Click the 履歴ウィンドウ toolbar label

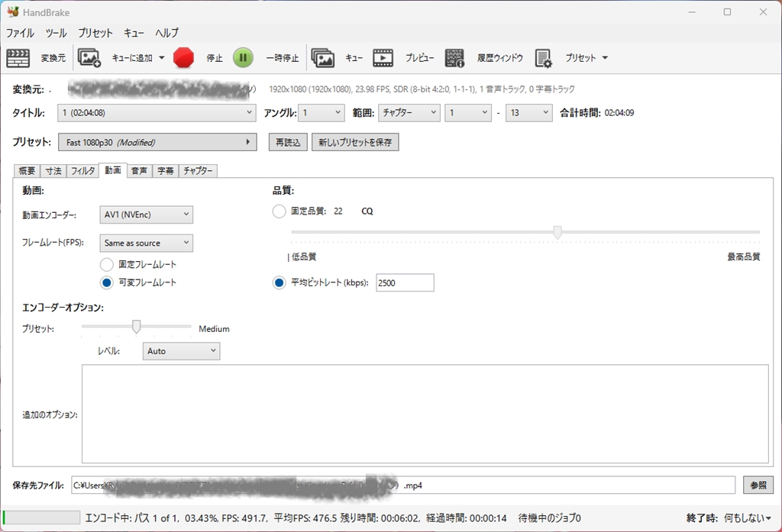(499, 58)
